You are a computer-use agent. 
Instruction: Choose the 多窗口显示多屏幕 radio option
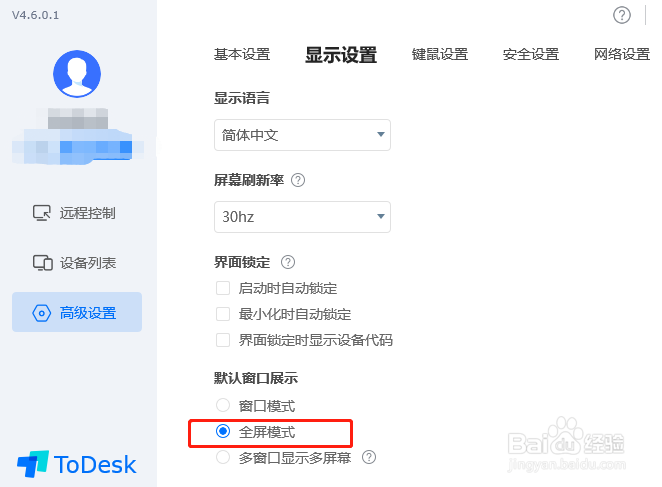coord(223,457)
